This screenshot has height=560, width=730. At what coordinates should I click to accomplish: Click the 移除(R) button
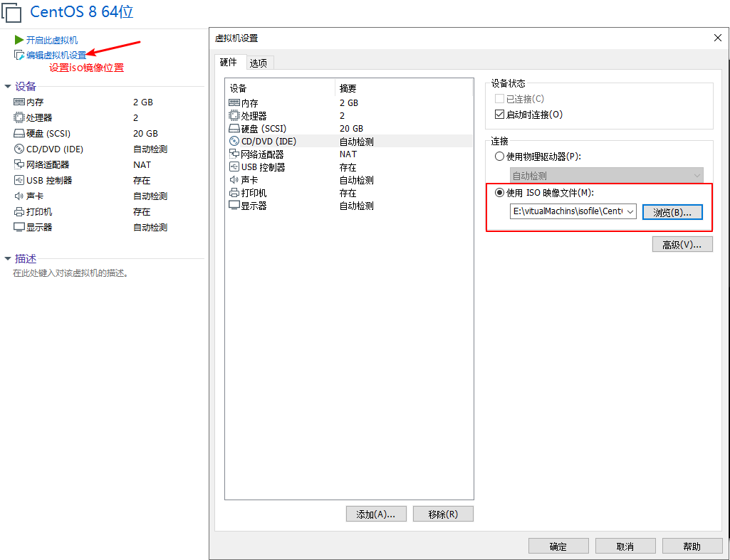pyautogui.click(x=443, y=514)
